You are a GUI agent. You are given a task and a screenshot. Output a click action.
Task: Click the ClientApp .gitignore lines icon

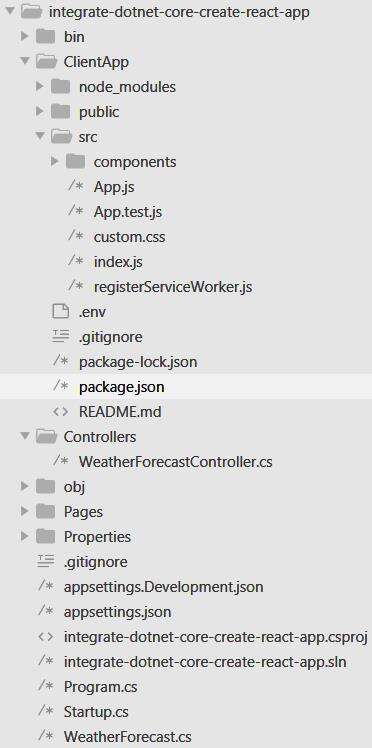61,337
